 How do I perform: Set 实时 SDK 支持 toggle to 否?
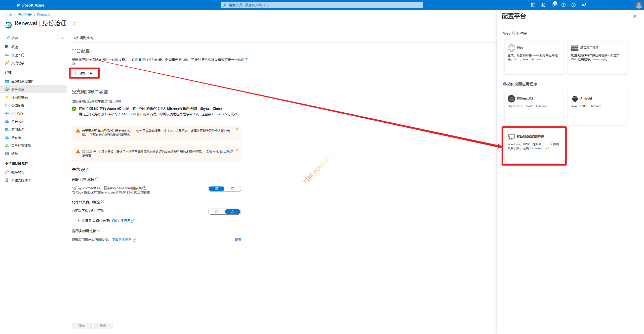pos(233,189)
